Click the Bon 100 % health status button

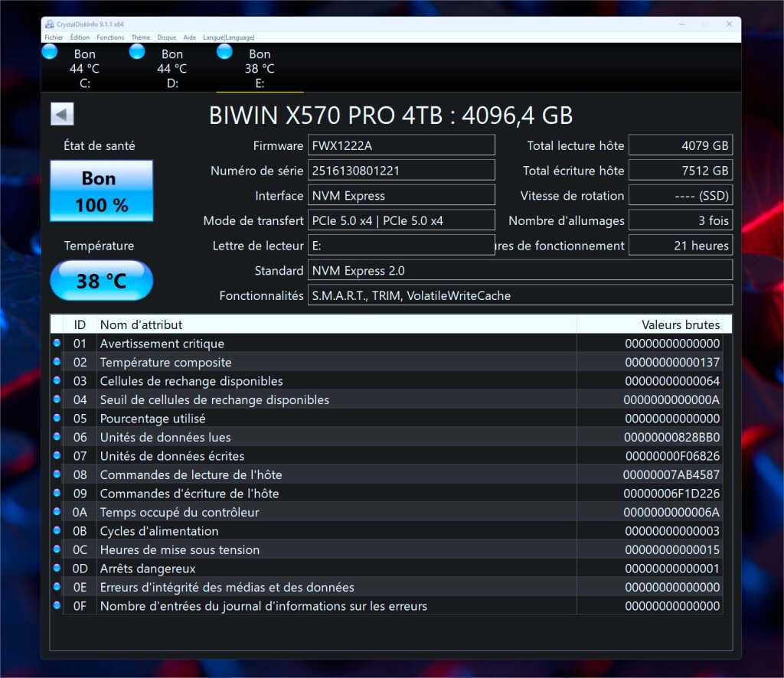tap(102, 191)
